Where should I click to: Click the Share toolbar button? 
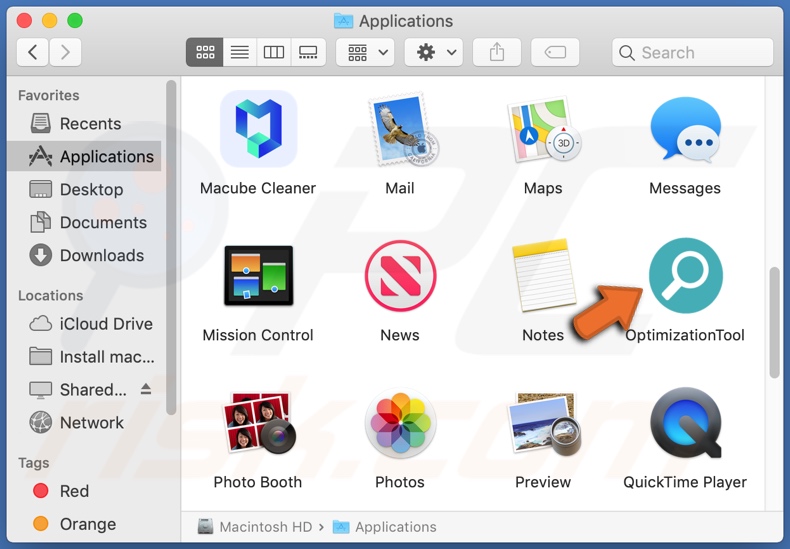click(x=497, y=52)
